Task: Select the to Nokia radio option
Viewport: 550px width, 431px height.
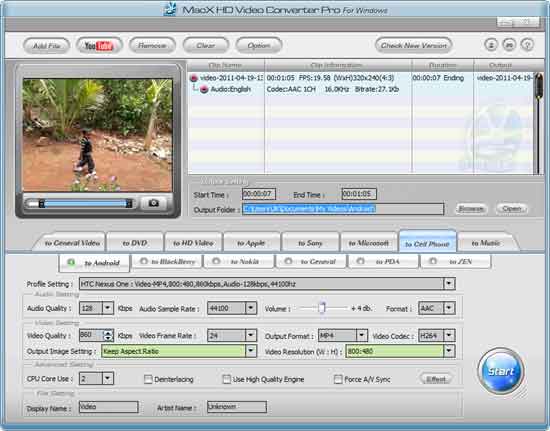Action: tap(216, 261)
